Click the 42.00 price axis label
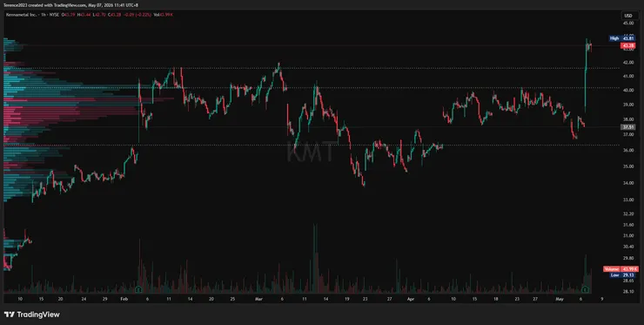The height and width of the screenshot is (325, 644). pos(628,63)
